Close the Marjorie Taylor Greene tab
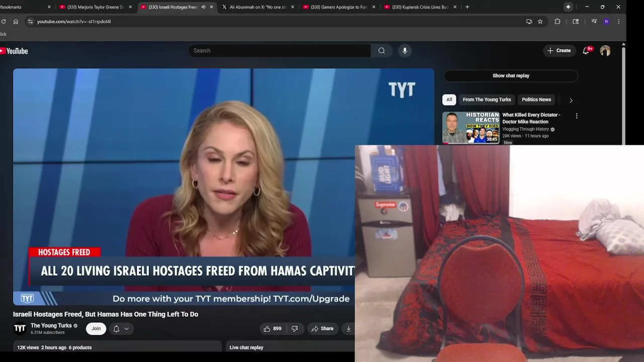Viewport: 644px width, 362px height. pos(130,7)
